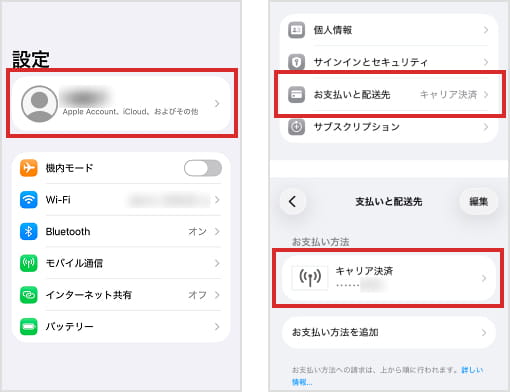The width and height of the screenshot is (510, 392).
Task: Tap the キャリア決済 antenna icon
Action: click(310, 277)
